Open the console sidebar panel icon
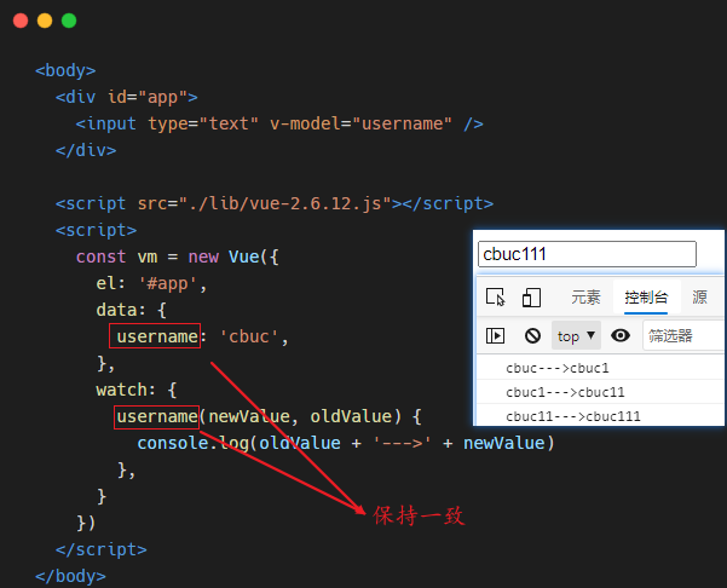Screen dimensions: 727x588 click(x=495, y=336)
